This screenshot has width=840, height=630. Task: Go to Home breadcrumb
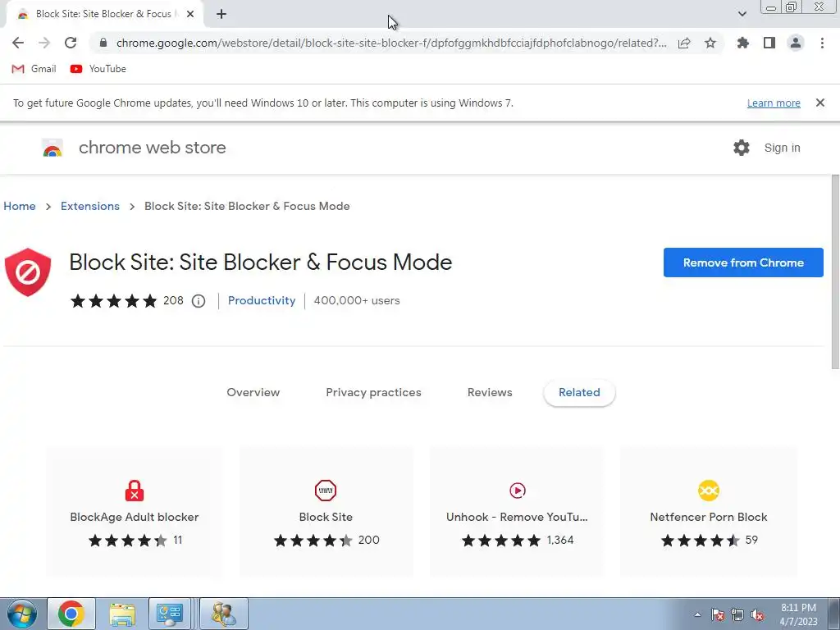click(20, 206)
